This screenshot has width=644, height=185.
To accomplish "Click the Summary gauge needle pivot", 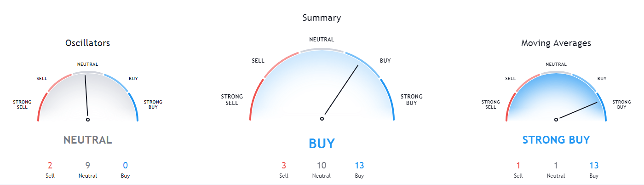I will [322, 119].
